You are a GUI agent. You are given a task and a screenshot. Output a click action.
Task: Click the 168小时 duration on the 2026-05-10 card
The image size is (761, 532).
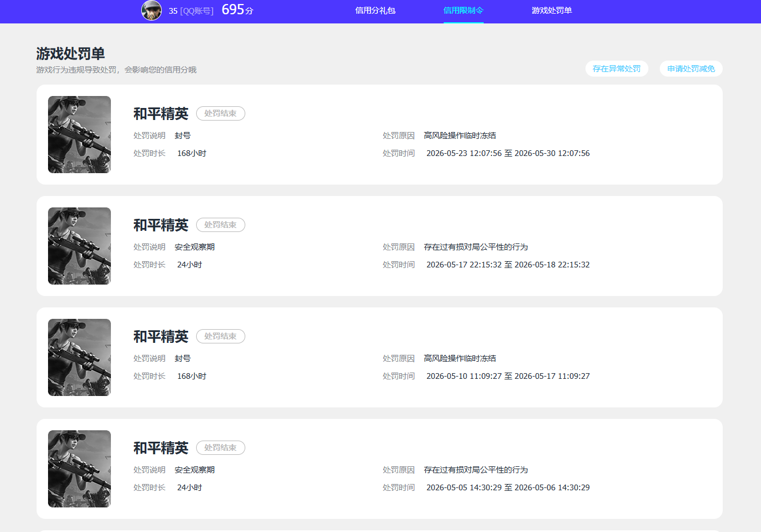pos(192,376)
